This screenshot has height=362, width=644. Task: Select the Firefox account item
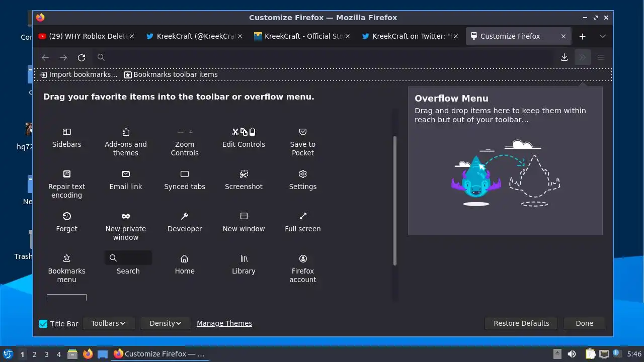(x=303, y=268)
